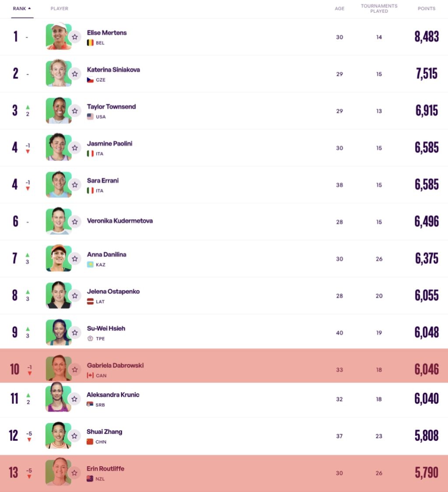Toggle favorite star for Taylor Townsend
This screenshot has width=448, height=492.
click(75, 111)
